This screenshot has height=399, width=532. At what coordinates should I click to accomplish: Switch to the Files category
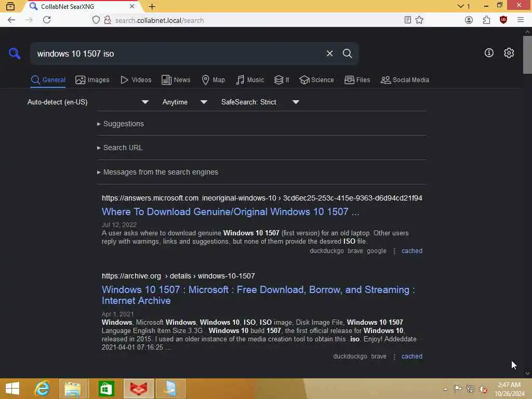(357, 80)
